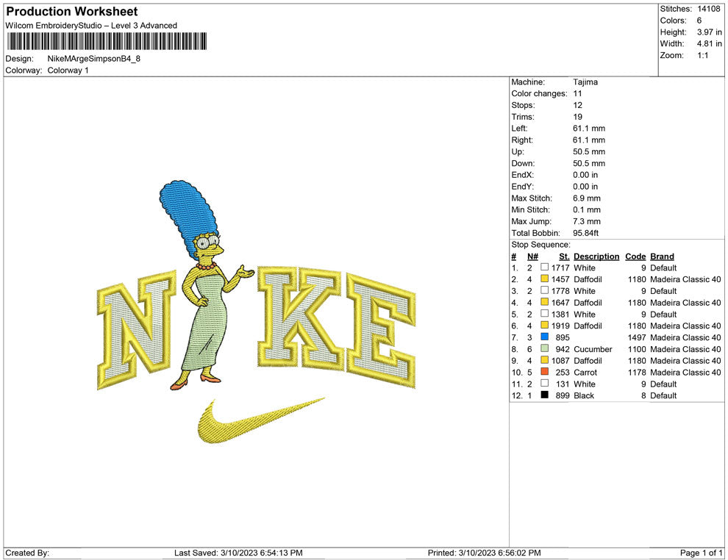Image resolution: width=728 pixels, height=560 pixels.
Task: Click the 'Code' column header
Action: pyautogui.click(x=635, y=256)
